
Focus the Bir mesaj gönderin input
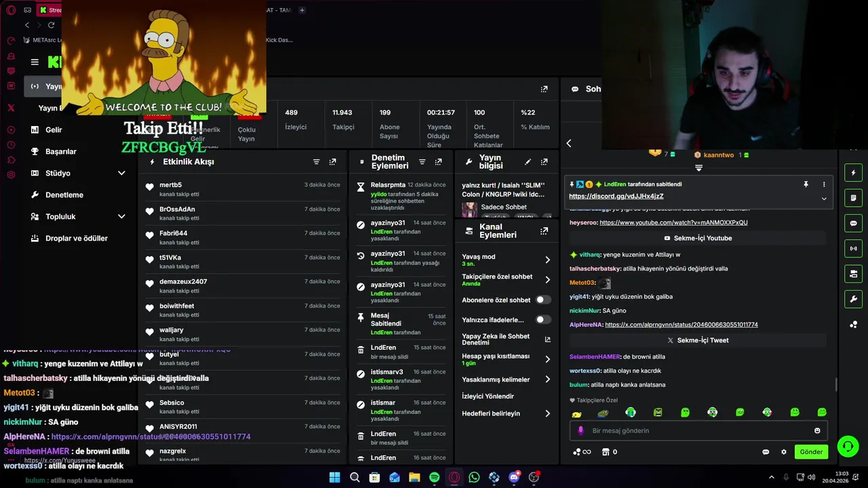coord(698,430)
